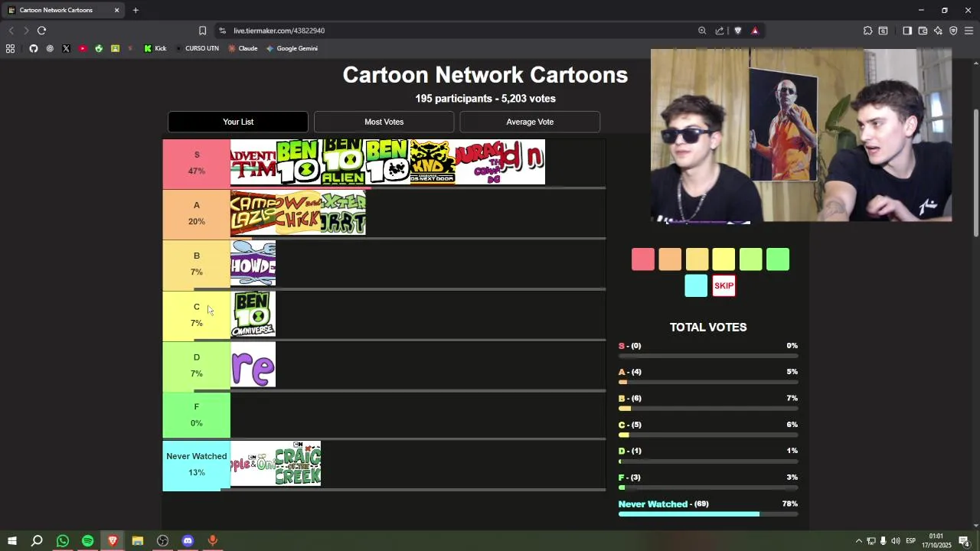Open the GitHub bookmark icon
The height and width of the screenshot is (551, 980).
coord(34,48)
